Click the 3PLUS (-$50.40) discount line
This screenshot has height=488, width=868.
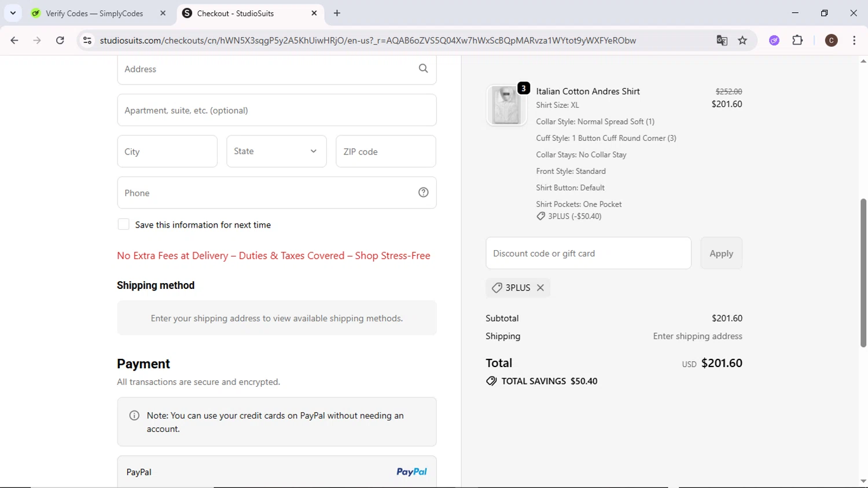[x=569, y=216]
